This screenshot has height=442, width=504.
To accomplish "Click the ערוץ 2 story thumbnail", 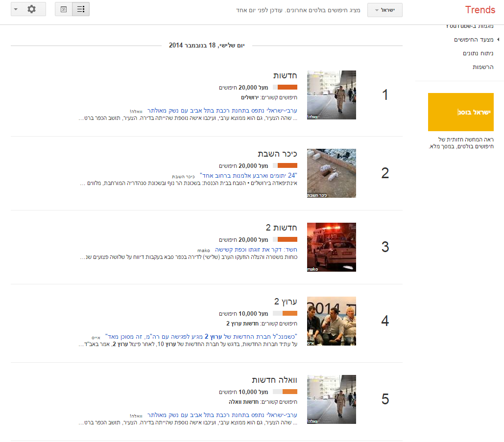I will coord(331,321).
